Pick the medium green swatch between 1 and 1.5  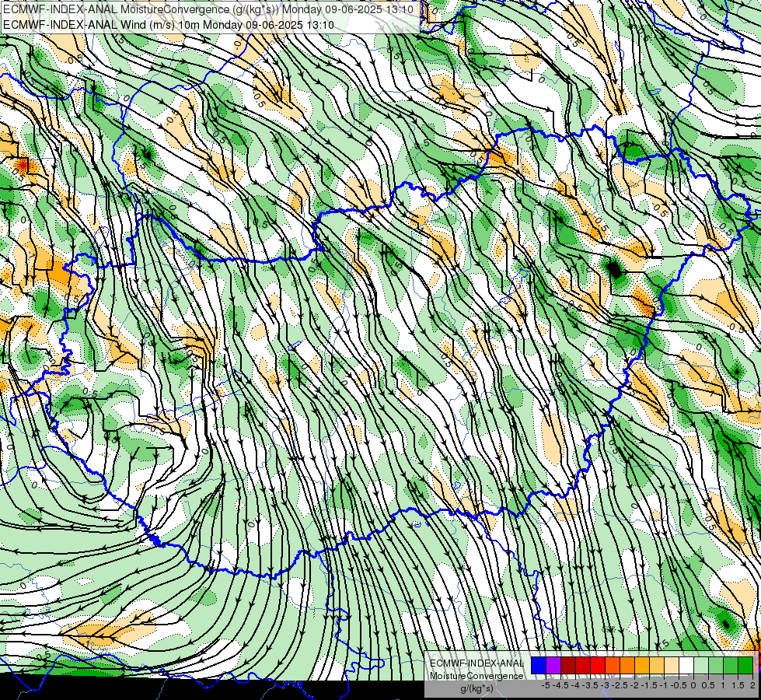point(731,666)
